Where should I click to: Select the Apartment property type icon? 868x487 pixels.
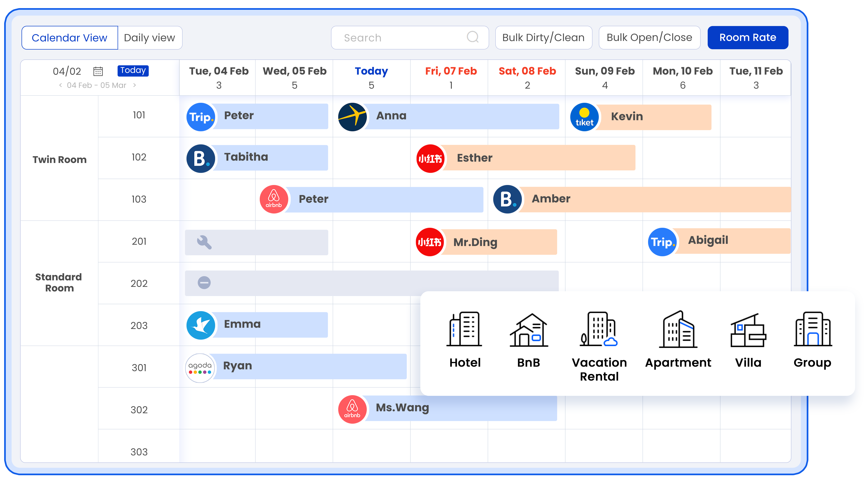[678, 329]
